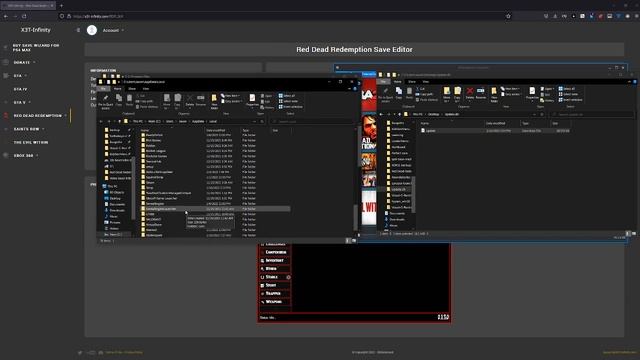Open the Share tab in AppData Local window
This screenshot has width=640, height=360.
coord(132,89)
